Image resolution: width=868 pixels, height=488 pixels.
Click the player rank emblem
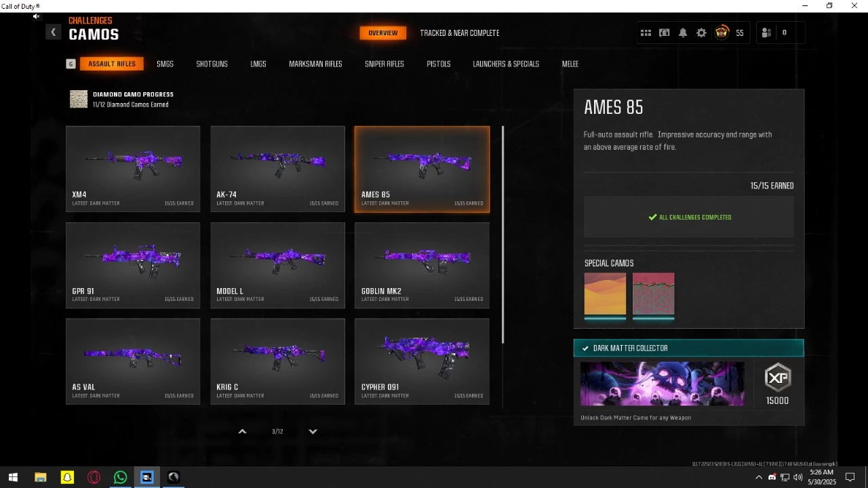(722, 33)
